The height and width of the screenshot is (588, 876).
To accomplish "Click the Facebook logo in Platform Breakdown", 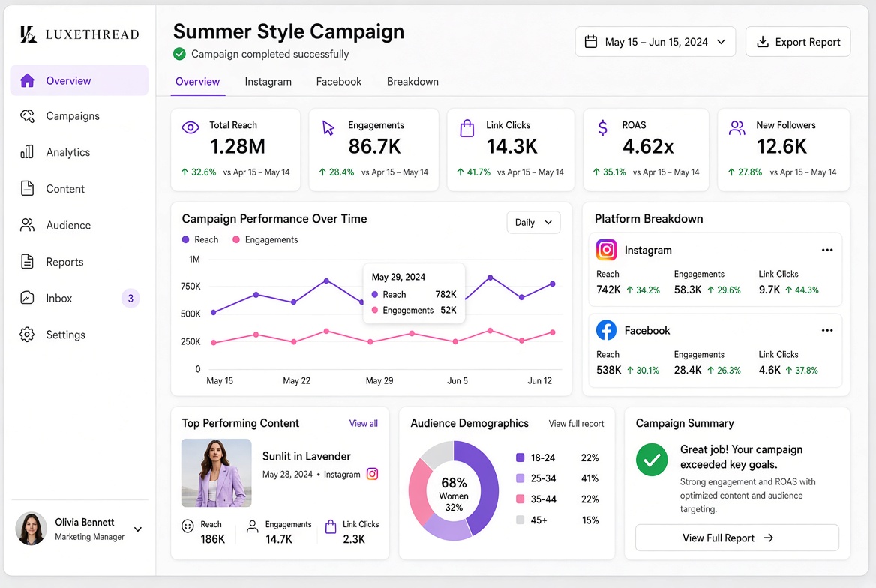I will tap(606, 330).
